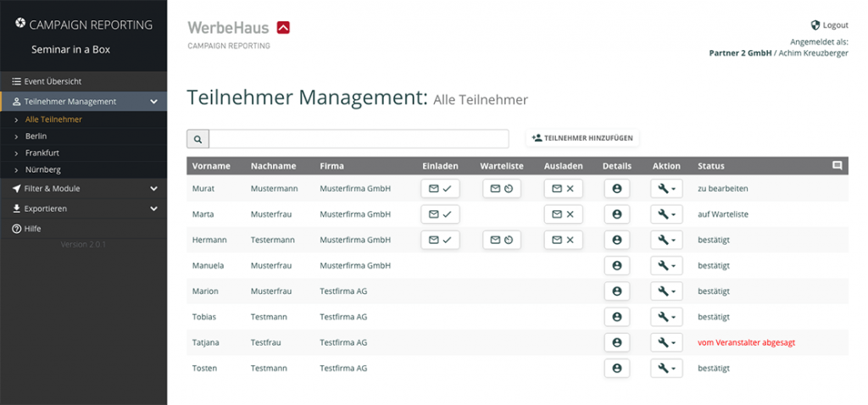Screen dimensions: 868x405
Task: Click the 'zu bearbeiten' status text
Action: click(723, 189)
